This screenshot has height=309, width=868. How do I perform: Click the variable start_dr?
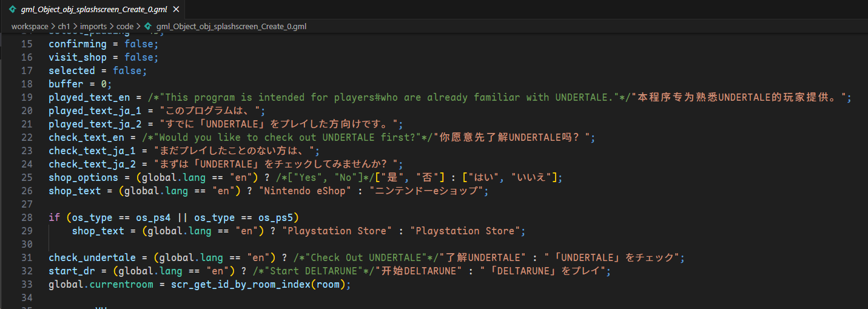[x=72, y=271]
